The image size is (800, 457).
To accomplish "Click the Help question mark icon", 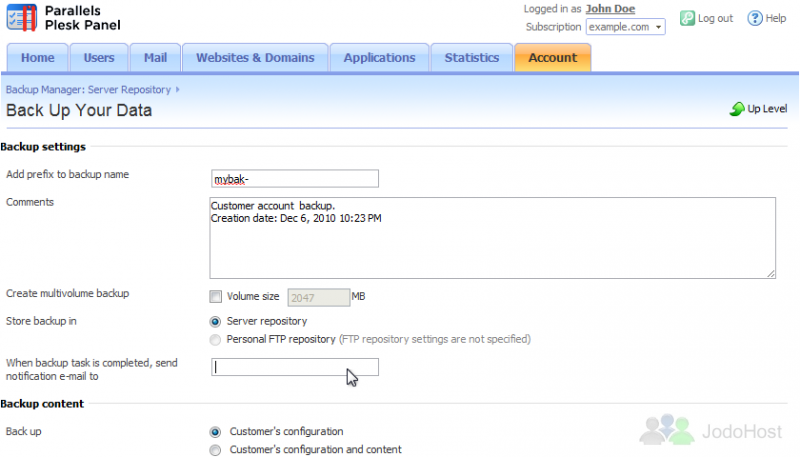I will (755, 18).
